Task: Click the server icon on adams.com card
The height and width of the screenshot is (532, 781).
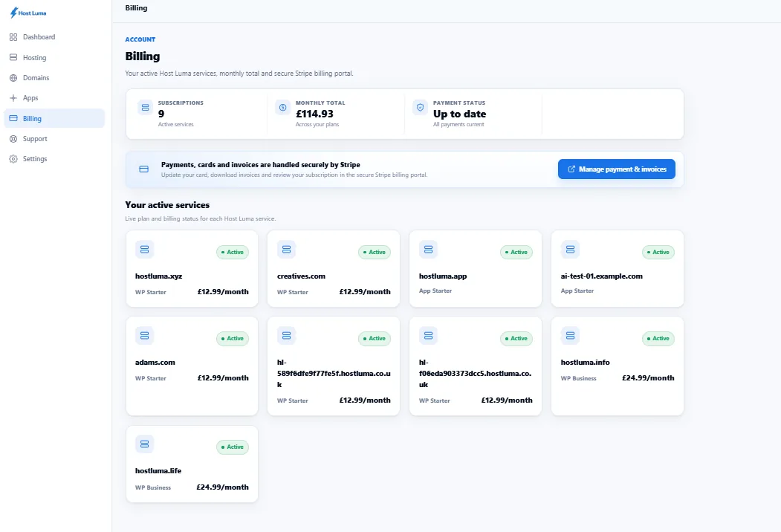Action: coord(144,336)
